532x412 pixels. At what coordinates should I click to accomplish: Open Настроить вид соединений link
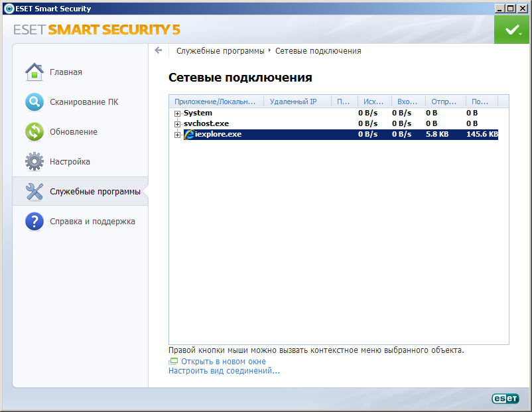224,371
